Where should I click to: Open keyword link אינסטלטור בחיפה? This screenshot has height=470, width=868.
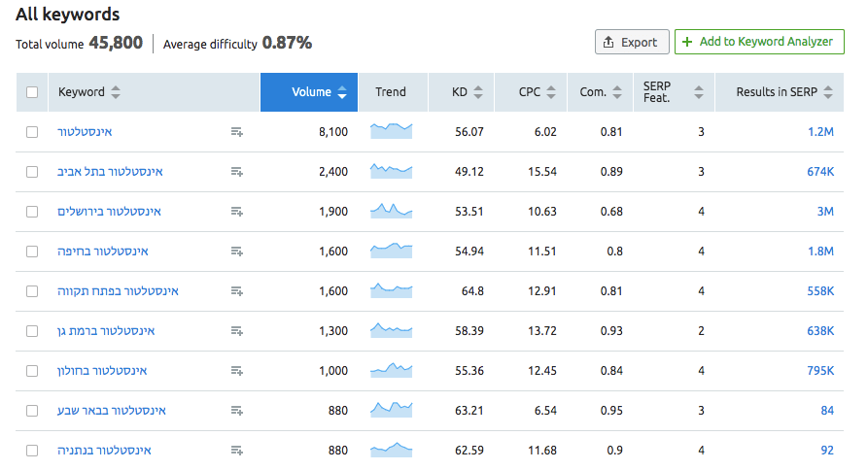click(103, 252)
